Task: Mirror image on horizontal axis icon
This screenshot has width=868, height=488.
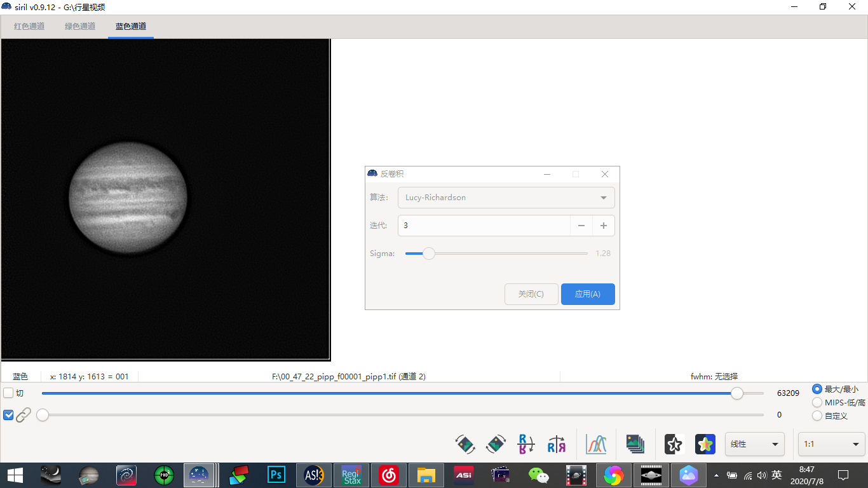Action: [x=526, y=444]
